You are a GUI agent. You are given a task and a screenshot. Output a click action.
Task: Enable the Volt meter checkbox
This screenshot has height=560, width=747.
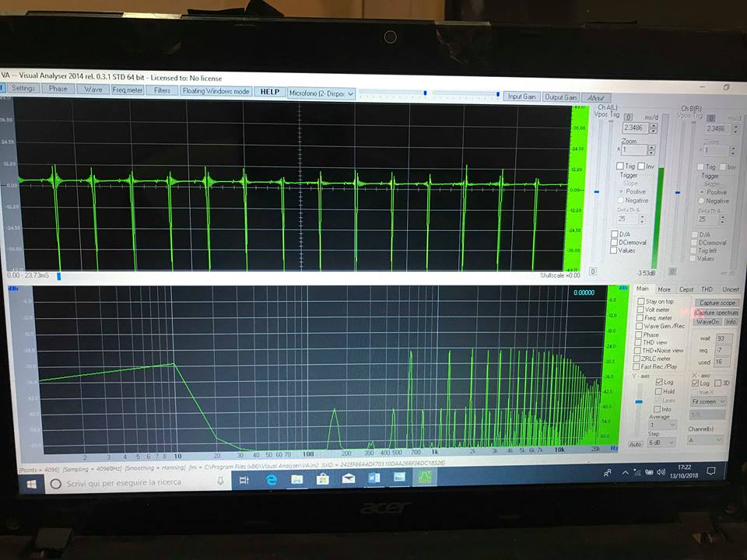[640, 310]
